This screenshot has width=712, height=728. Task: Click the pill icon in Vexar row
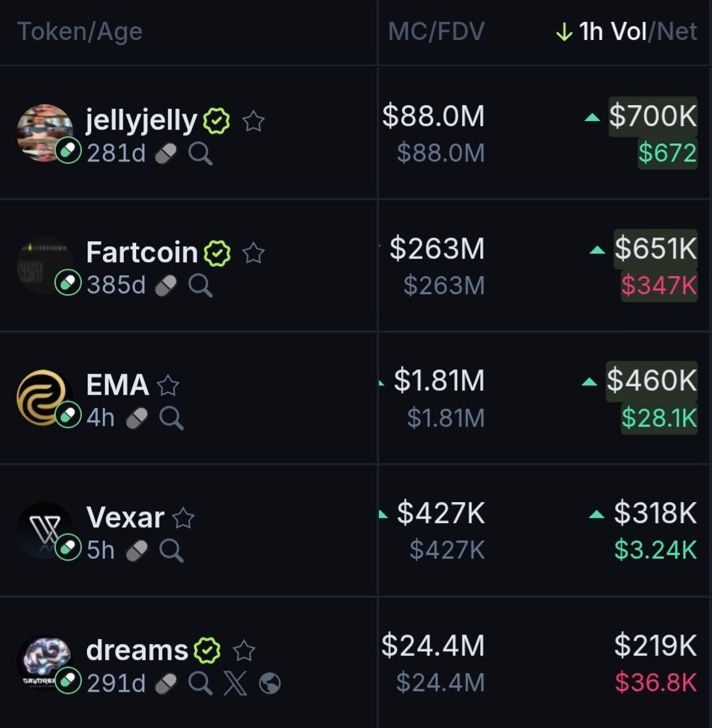137,551
